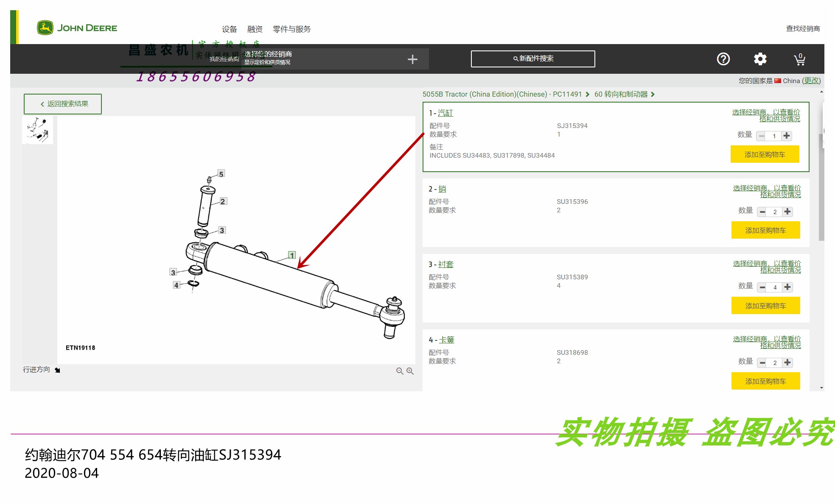Viewport: 835px width, 504px height.
Task: Select the diagram thumbnail on the left
Action: tap(37, 130)
